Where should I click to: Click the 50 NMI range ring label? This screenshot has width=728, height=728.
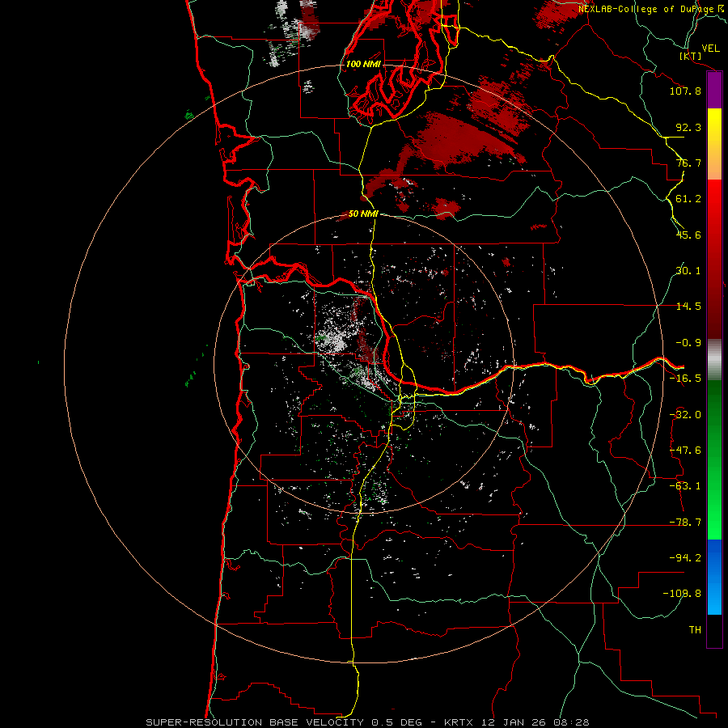(363, 214)
